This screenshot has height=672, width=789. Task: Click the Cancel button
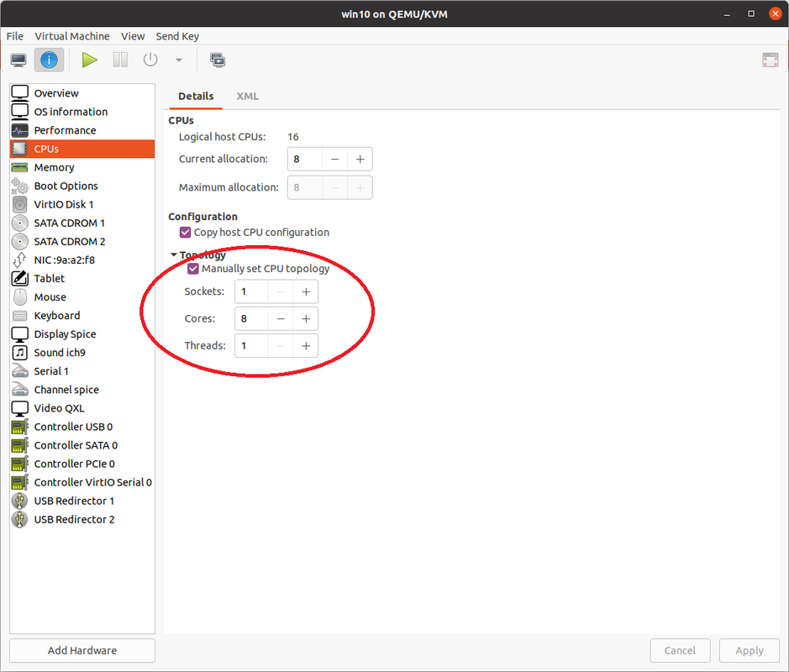point(680,651)
